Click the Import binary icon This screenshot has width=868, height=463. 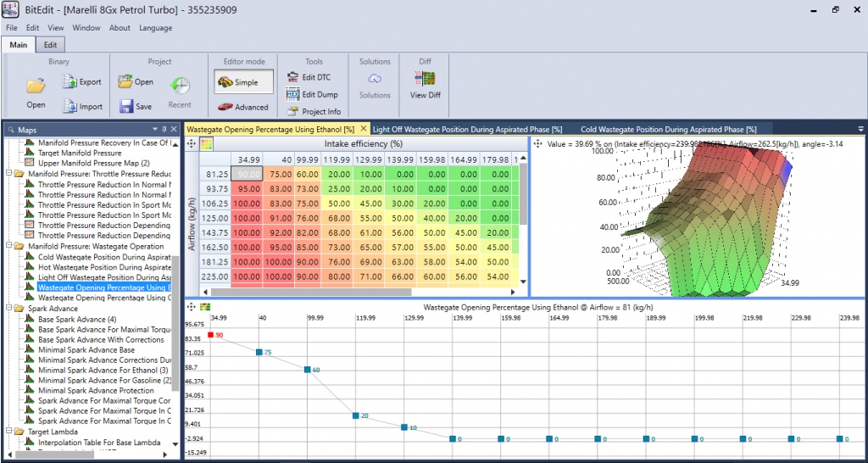click(70, 106)
